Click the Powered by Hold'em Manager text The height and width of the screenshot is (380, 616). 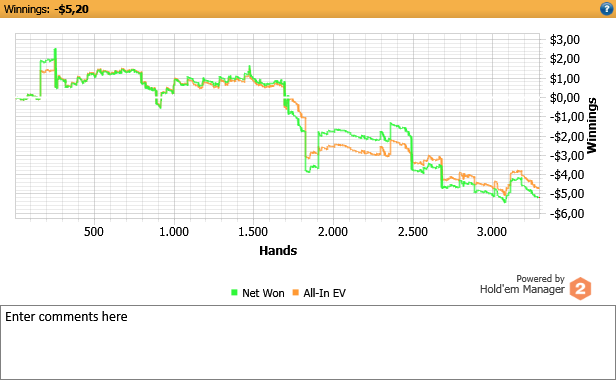(x=522, y=285)
